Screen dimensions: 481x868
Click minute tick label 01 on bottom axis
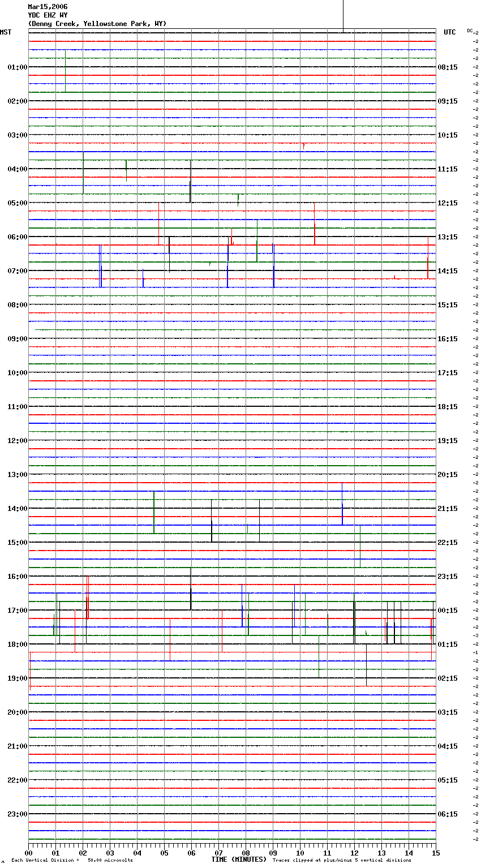pos(56,853)
